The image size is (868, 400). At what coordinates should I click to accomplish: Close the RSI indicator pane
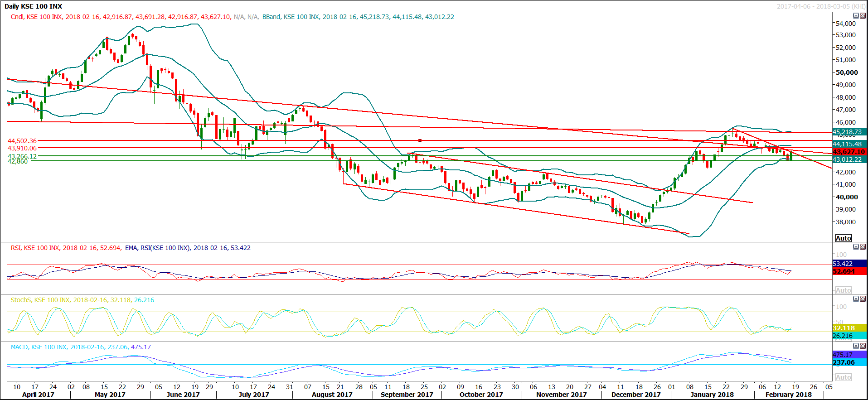pos(863,246)
